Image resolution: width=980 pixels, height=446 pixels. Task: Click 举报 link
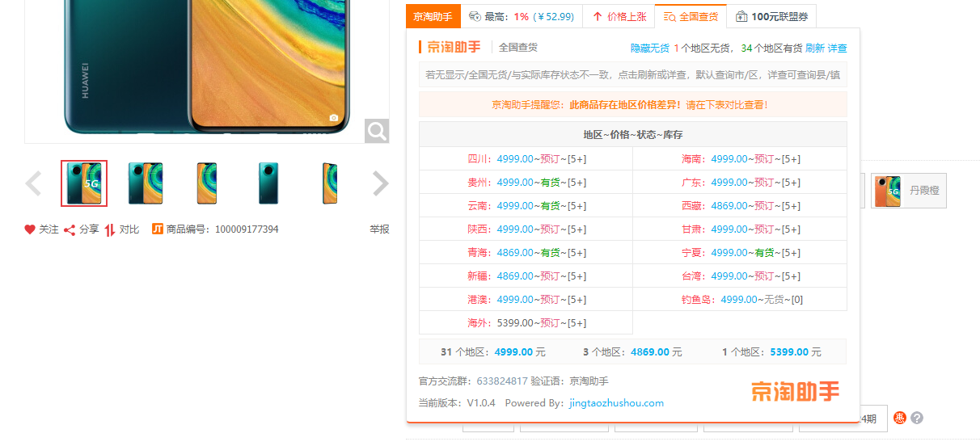click(x=380, y=229)
